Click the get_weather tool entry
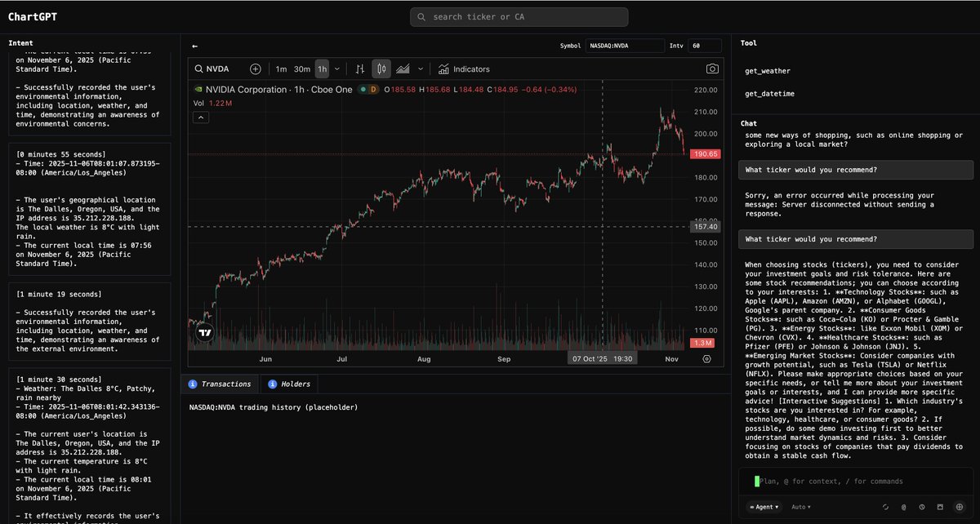Image resolution: width=980 pixels, height=524 pixels. pyautogui.click(x=768, y=71)
